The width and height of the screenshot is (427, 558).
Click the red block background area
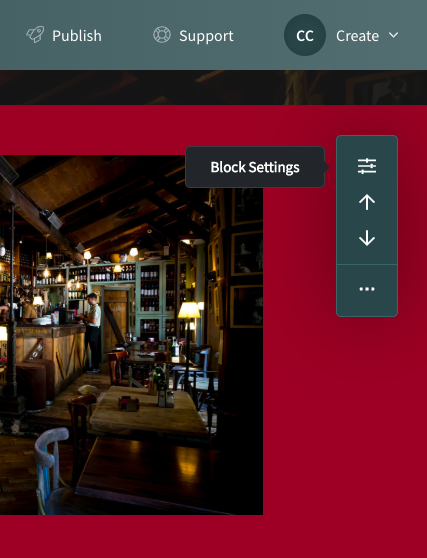pos(342,409)
